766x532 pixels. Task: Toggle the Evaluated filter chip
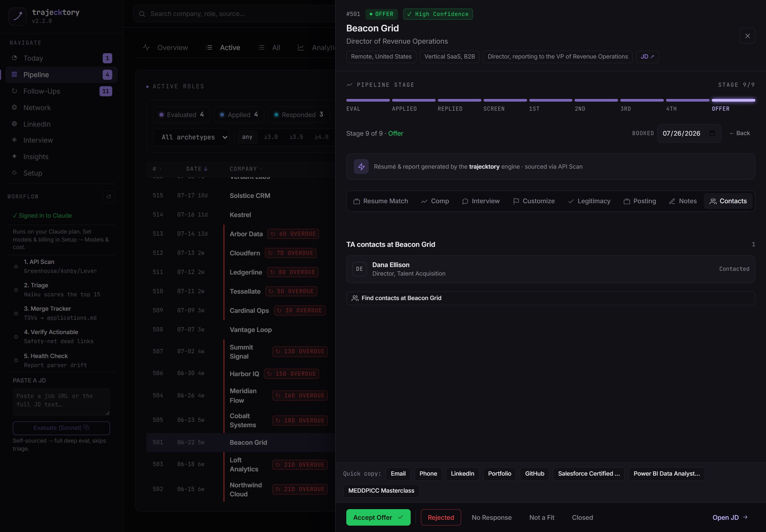click(x=182, y=115)
